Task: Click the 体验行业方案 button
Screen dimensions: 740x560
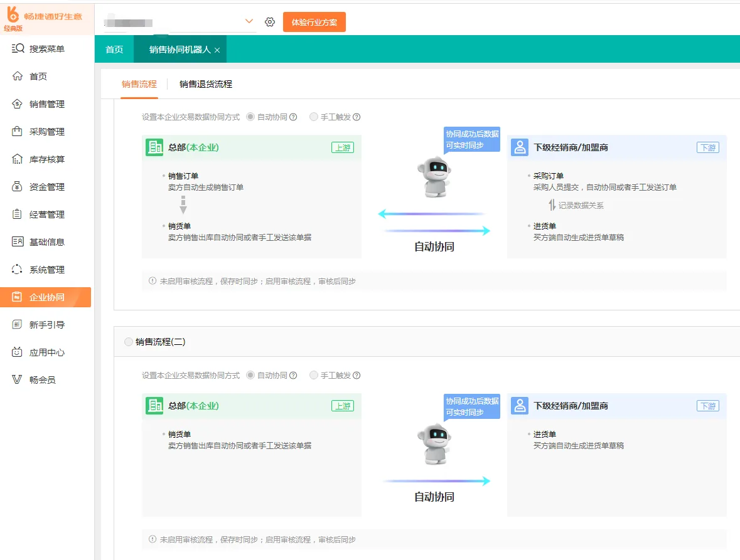Action: pyautogui.click(x=314, y=22)
